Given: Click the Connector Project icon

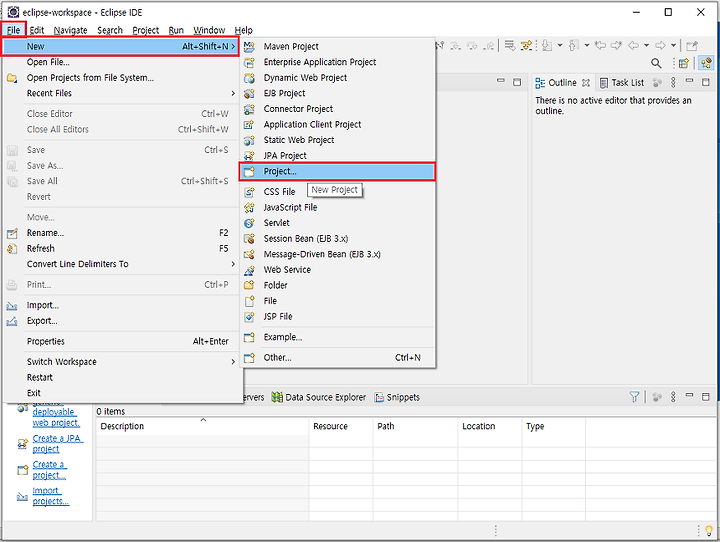Looking at the screenshot, I should (249, 109).
